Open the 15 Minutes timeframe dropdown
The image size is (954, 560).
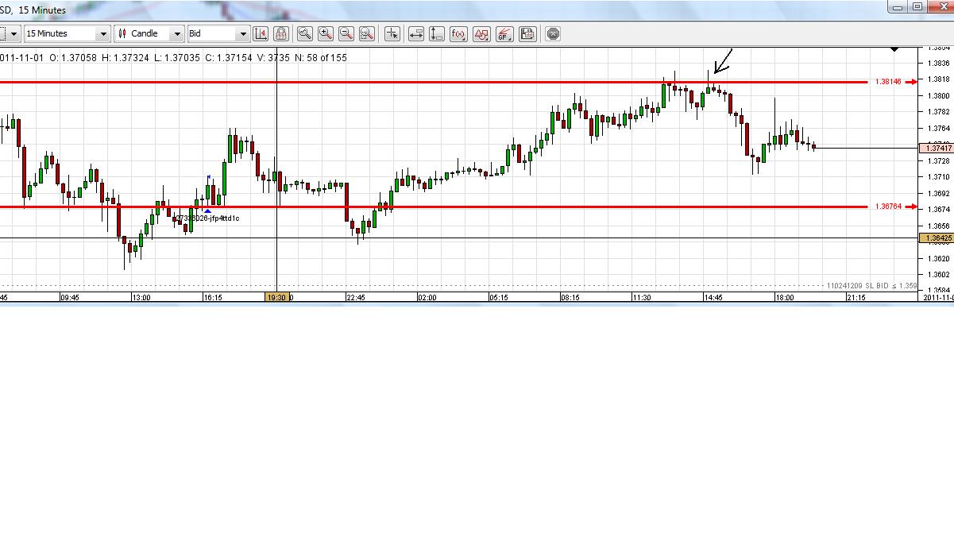[68, 33]
